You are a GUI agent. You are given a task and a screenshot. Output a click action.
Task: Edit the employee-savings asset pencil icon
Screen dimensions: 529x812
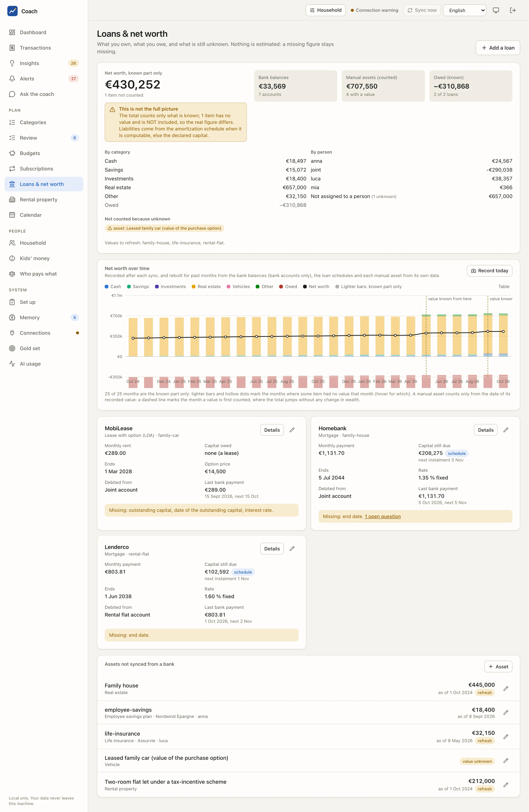pos(506,712)
